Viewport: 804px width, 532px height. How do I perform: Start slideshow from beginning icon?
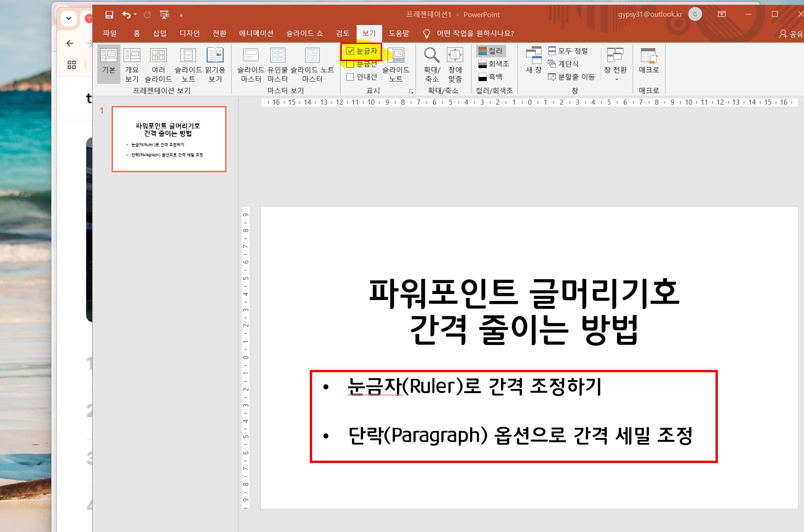point(164,15)
